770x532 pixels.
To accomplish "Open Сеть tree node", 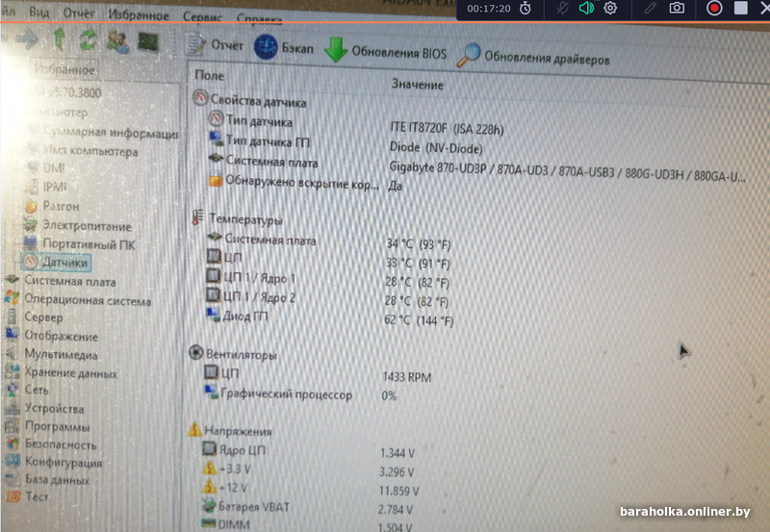I will tap(28, 390).
